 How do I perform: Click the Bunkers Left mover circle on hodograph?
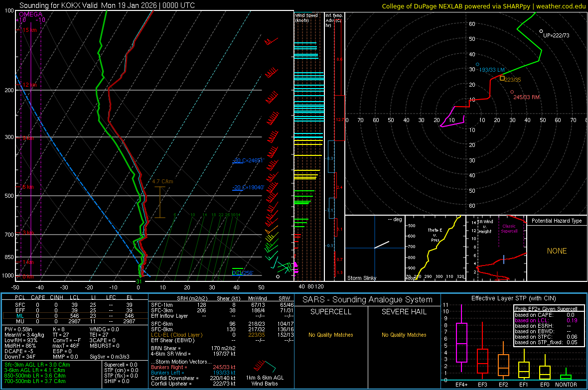click(477, 64)
